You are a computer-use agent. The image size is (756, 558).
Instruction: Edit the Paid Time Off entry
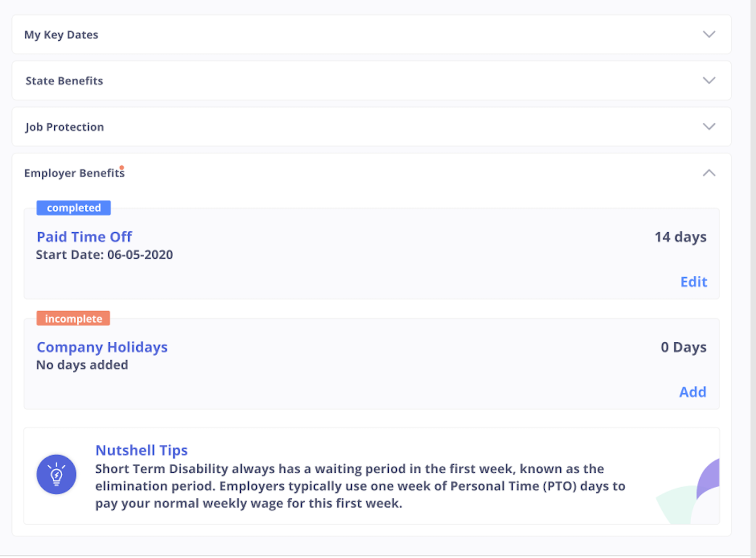tap(693, 282)
